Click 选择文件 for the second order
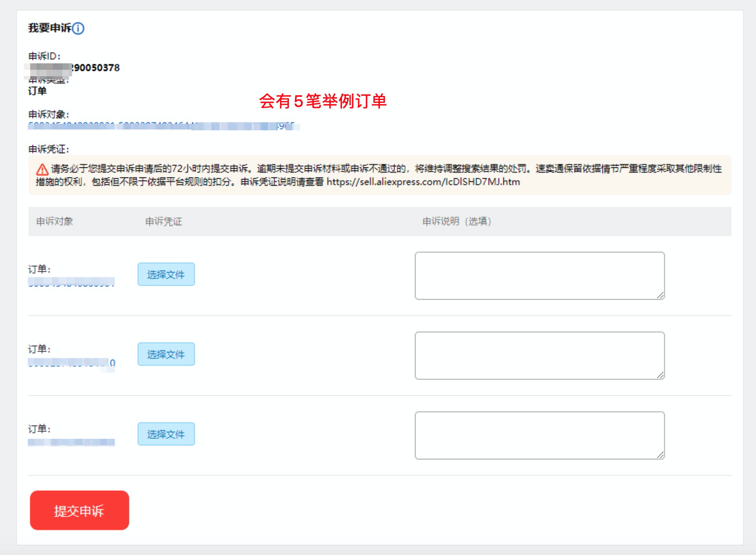756x555 pixels. [166, 354]
